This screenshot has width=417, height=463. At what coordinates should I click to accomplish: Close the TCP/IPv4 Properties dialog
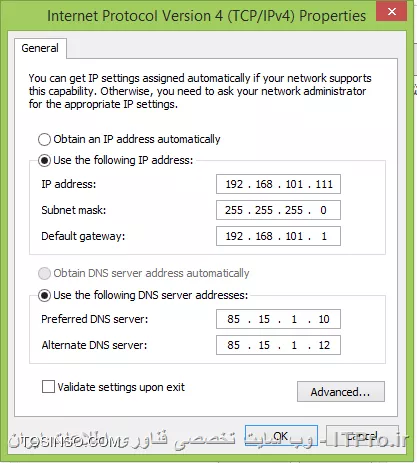[391, 11]
